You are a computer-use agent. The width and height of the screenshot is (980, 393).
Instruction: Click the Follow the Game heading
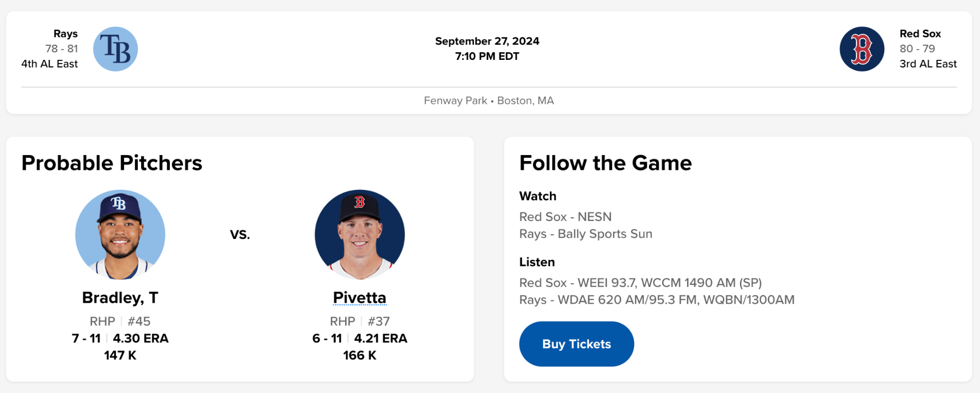pos(605,163)
